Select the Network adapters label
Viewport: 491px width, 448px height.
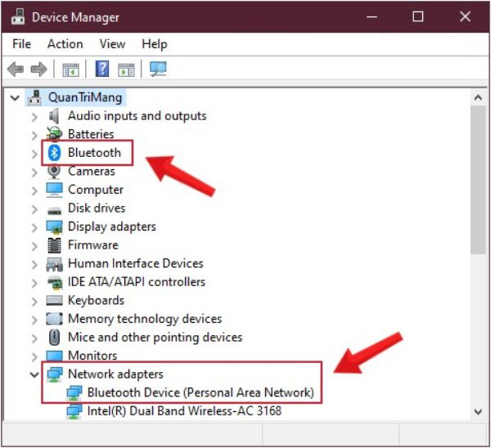tap(115, 374)
